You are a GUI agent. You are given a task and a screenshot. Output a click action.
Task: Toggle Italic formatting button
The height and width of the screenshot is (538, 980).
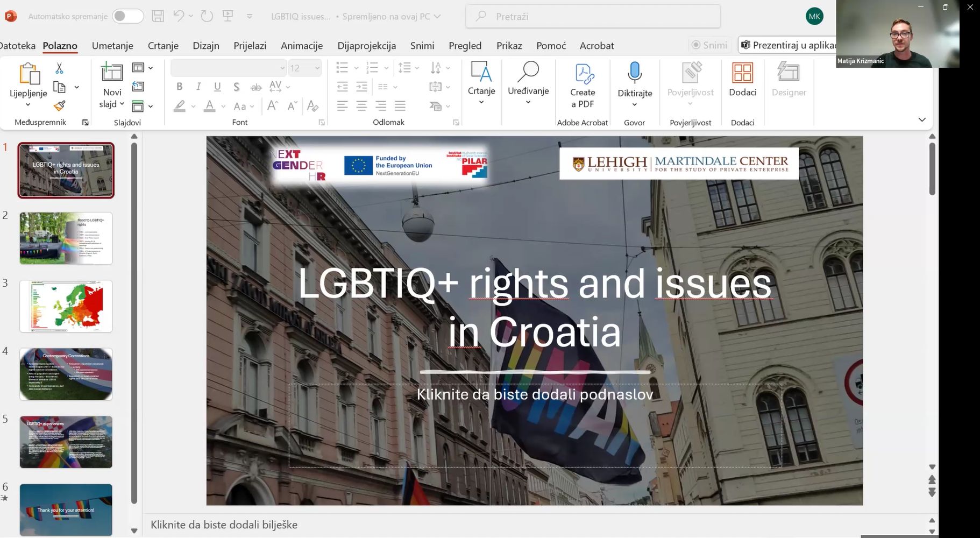click(x=198, y=87)
